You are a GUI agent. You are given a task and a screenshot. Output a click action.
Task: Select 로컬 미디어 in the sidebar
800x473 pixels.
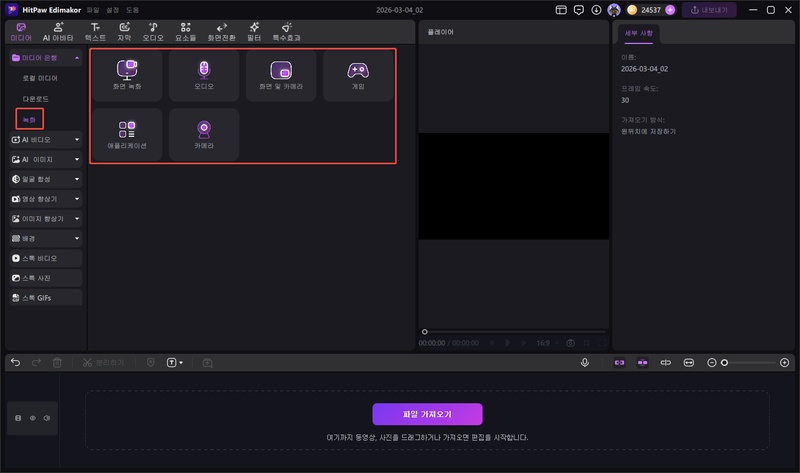click(x=40, y=78)
